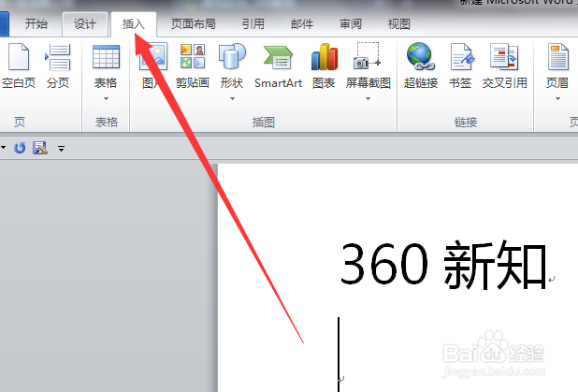Screen dimensions: 578x392
Task: Open the Customize Quick Access Toolbar dropdown
Action: [x=61, y=149]
